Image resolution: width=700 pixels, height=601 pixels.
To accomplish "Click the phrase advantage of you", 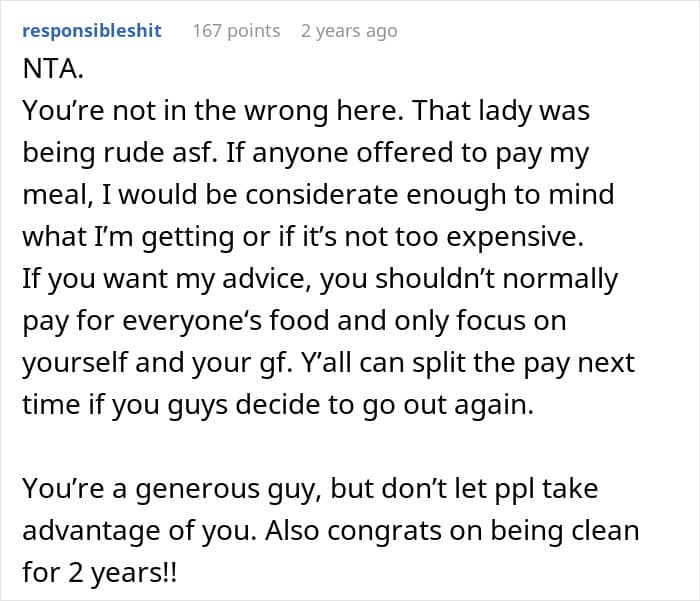I will (x=140, y=530).
